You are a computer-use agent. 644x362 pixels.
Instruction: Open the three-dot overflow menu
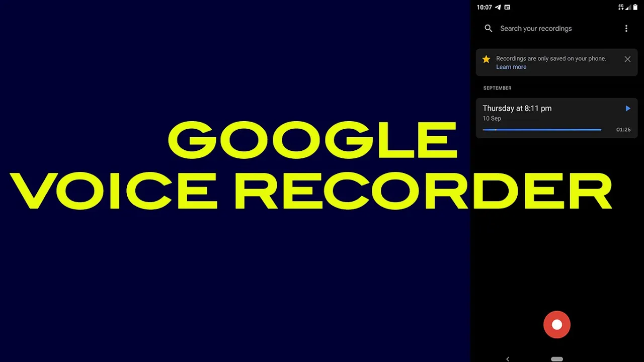pyautogui.click(x=626, y=29)
